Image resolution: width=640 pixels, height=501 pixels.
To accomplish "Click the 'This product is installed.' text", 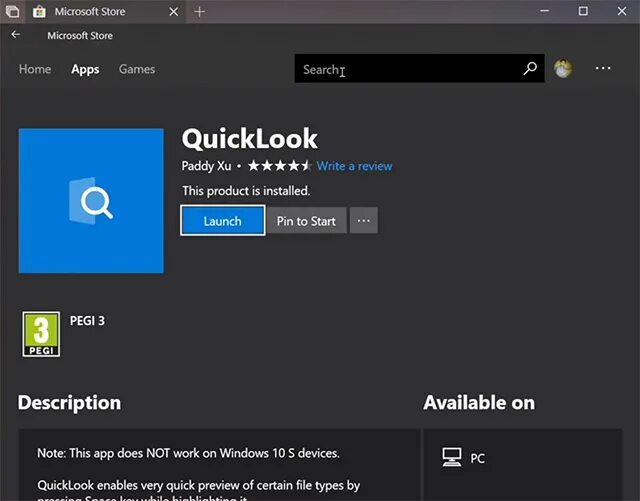I will pyautogui.click(x=246, y=191).
